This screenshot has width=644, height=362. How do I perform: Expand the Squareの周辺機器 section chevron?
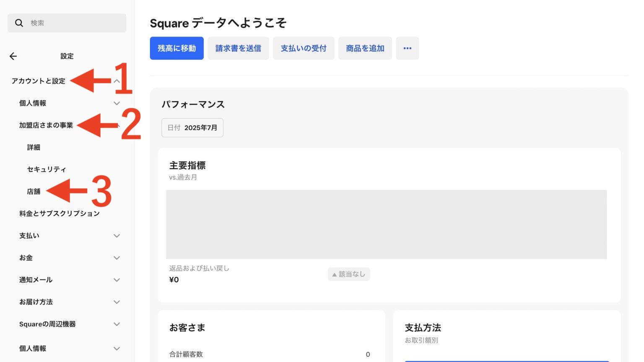[x=117, y=324]
